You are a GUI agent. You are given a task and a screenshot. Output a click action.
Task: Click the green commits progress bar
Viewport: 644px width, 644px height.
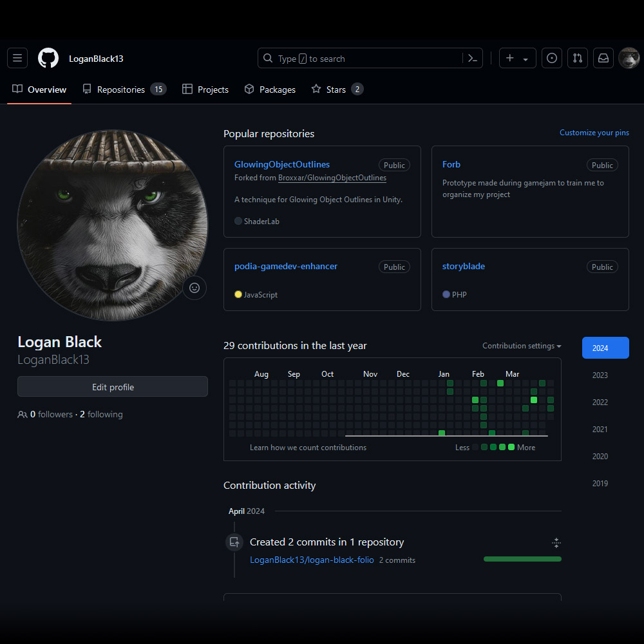click(x=522, y=559)
